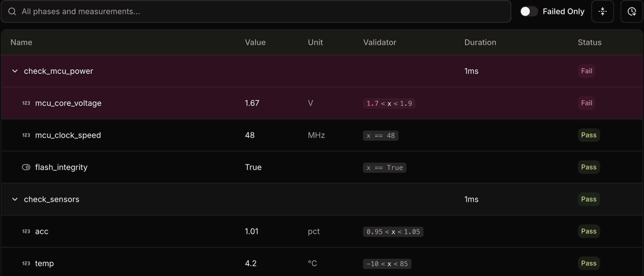This screenshot has height=276, width=644.
Task: Click the Fail badge on mcu_core_voltage
Action: (586, 103)
